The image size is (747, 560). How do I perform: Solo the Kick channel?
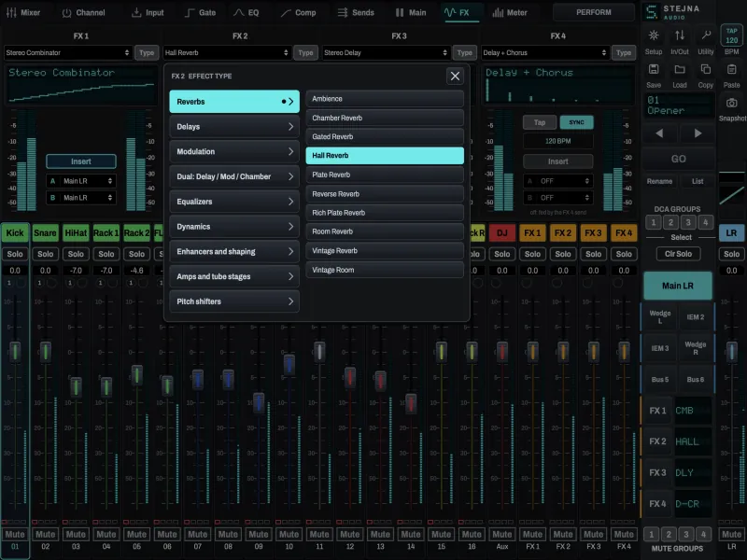pyautogui.click(x=15, y=254)
